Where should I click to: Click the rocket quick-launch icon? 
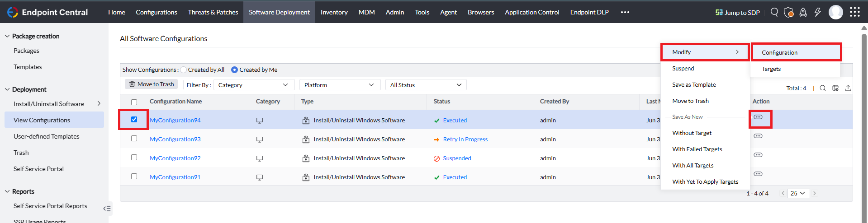(x=803, y=12)
